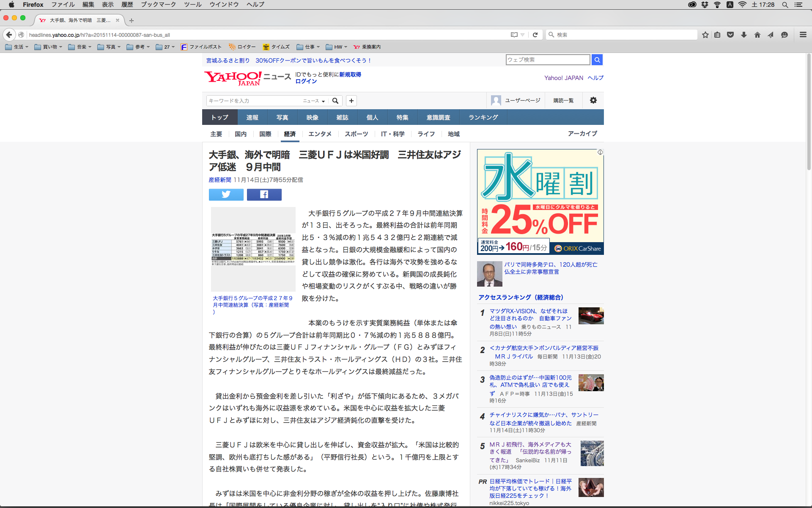Bookmark this page with star icon
This screenshot has height=508, width=812.
click(705, 35)
